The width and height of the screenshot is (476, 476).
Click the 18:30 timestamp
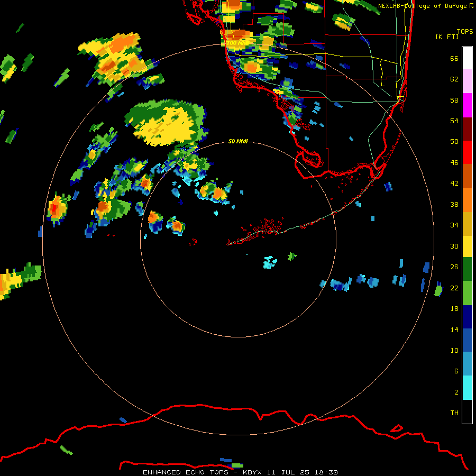(326, 472)
